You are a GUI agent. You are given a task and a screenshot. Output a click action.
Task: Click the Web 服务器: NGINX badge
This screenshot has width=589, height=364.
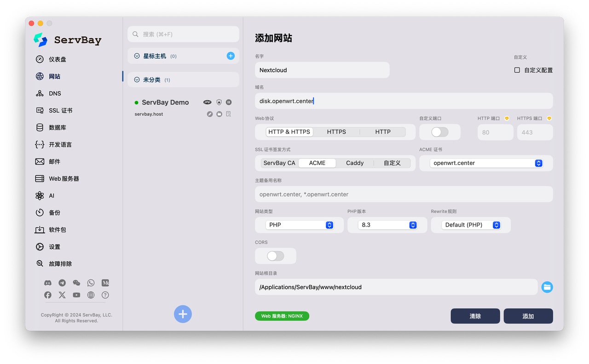tap(282, 316)
